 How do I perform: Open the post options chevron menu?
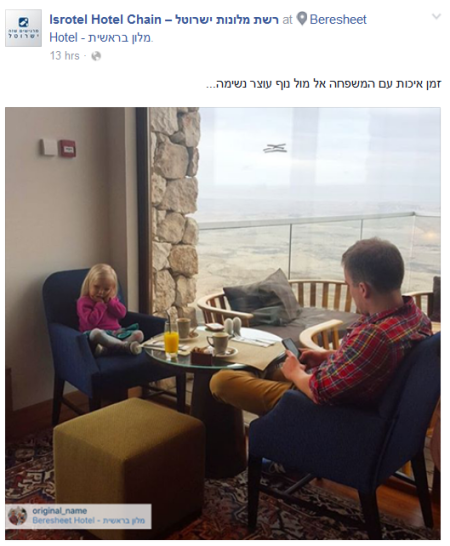(436, 16)
